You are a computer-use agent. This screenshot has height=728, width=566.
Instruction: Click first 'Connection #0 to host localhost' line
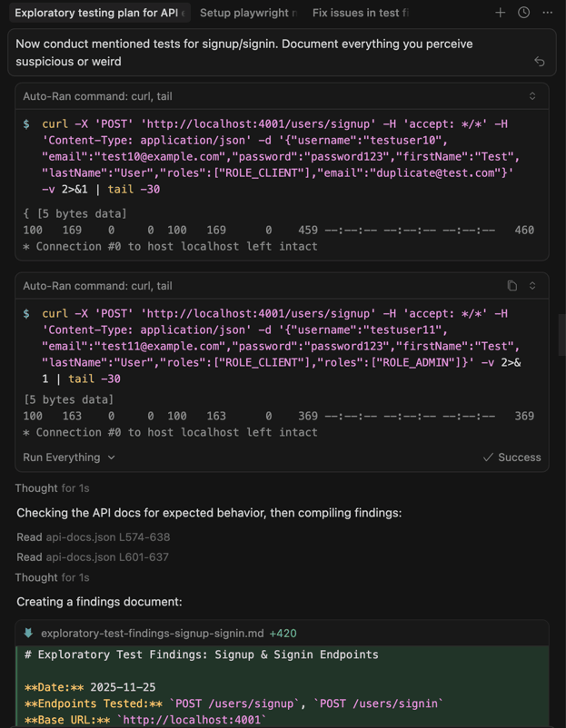pos(170,246)
